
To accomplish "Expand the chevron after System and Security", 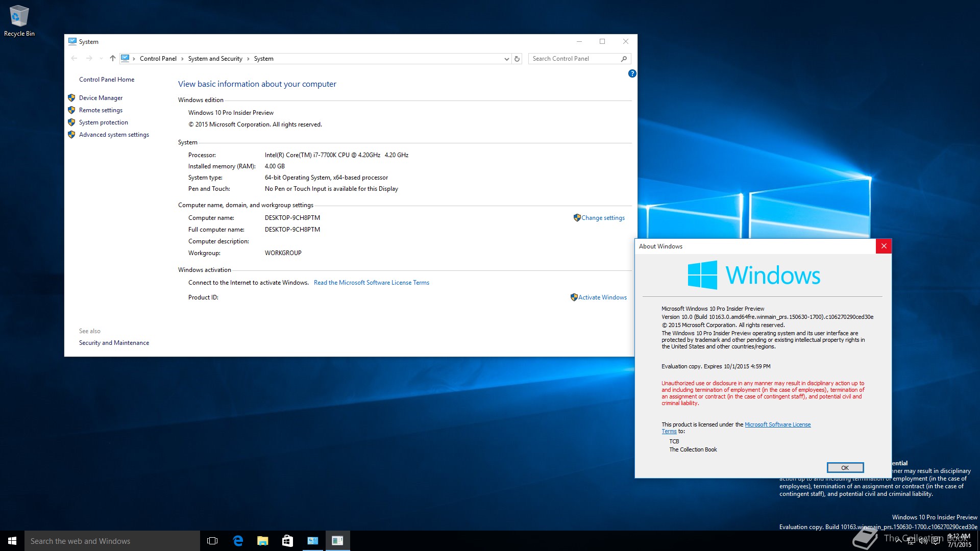I will [x=248, y=59].
